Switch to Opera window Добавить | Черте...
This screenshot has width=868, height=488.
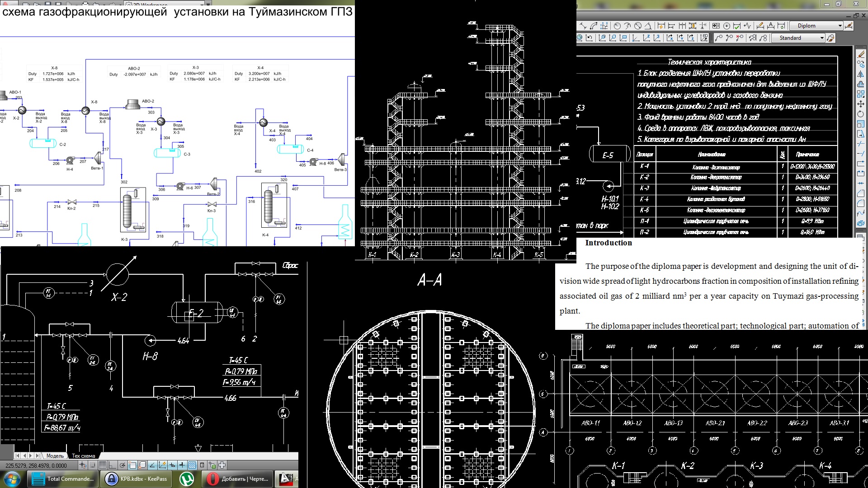[238, 479]
